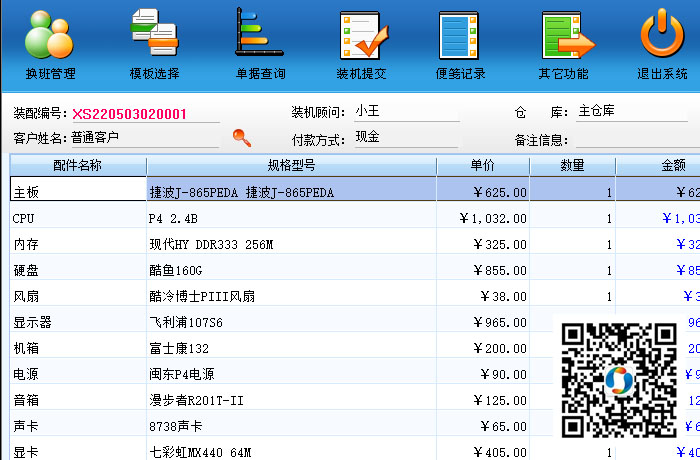The height and width of the screenshot is (460, 700).
Task: Click 规格型号 column header
Action: [292, 166]
